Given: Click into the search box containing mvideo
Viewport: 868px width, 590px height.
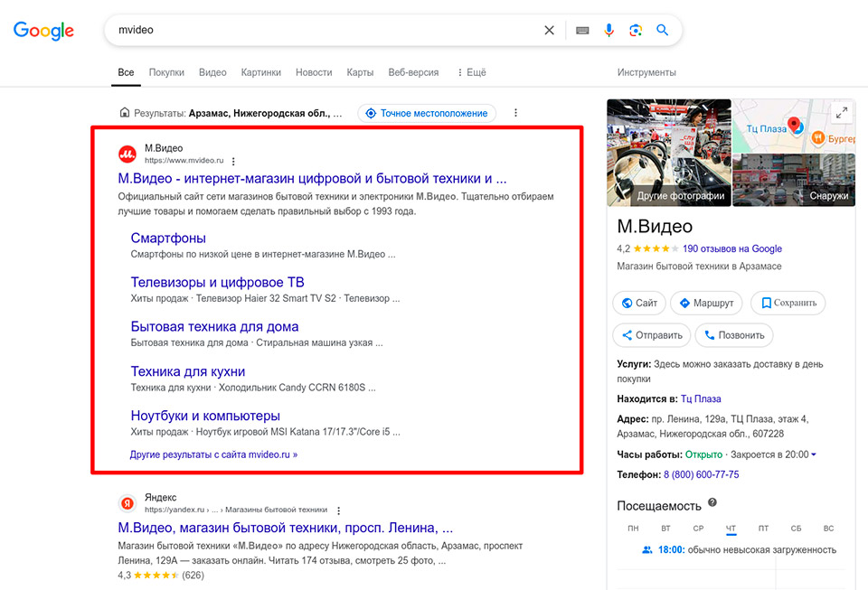Looking at the screenshot, I should (326, 30).
